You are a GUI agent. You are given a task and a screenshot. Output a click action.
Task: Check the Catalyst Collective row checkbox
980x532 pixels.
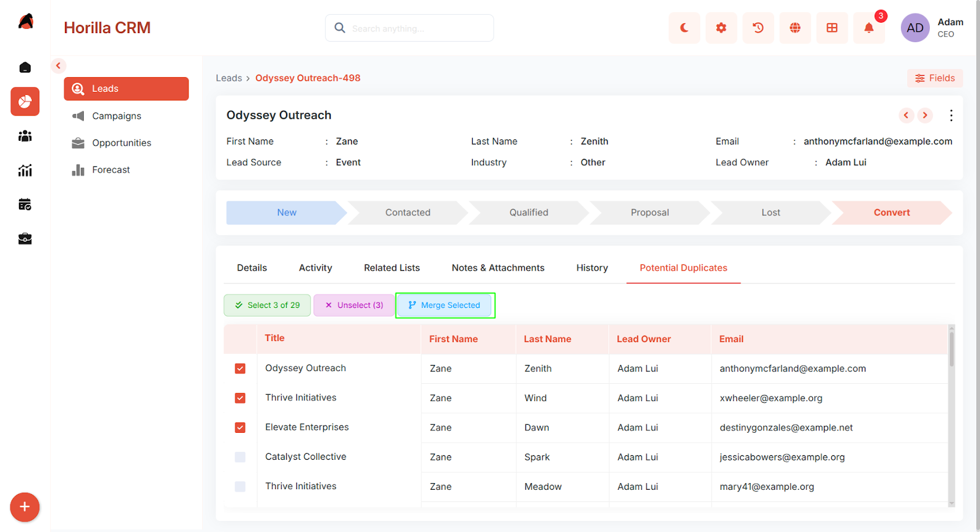click(240, 457)
